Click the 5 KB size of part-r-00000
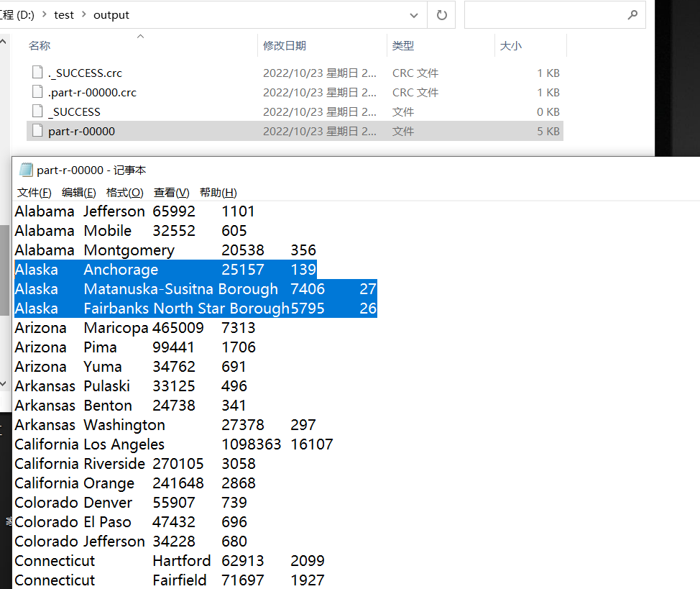Screen dimensions: 700x589 548,132
